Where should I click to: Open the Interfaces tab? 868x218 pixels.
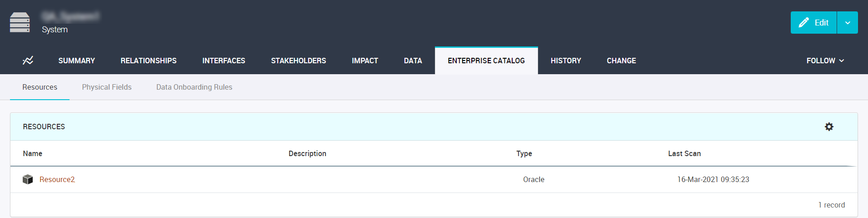224,61
